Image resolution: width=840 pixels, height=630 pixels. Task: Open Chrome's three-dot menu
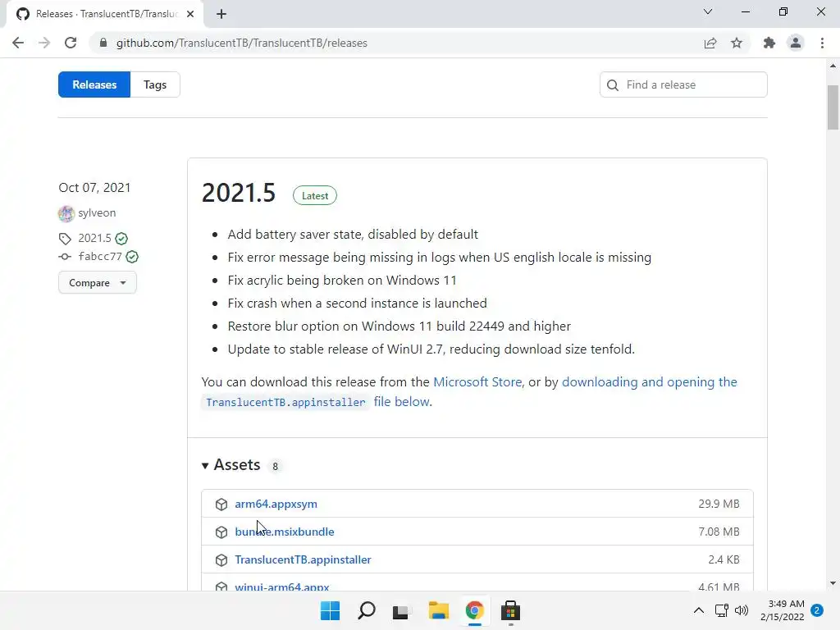click(822, 43)
